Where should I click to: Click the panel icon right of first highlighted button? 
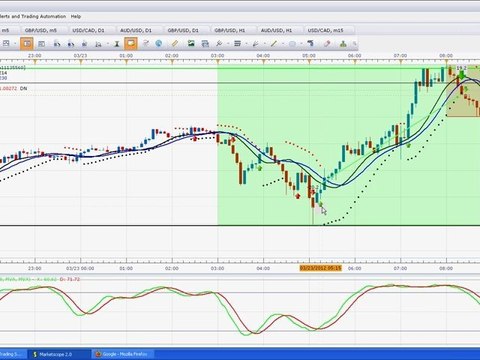click(41, 44)
